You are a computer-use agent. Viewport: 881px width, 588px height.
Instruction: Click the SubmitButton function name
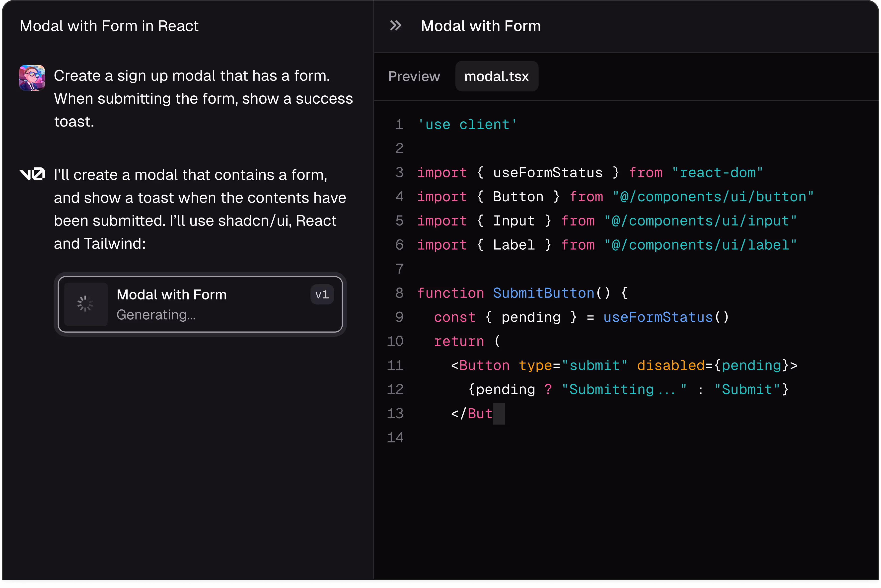pyautogui.click(x=544, y=293)
